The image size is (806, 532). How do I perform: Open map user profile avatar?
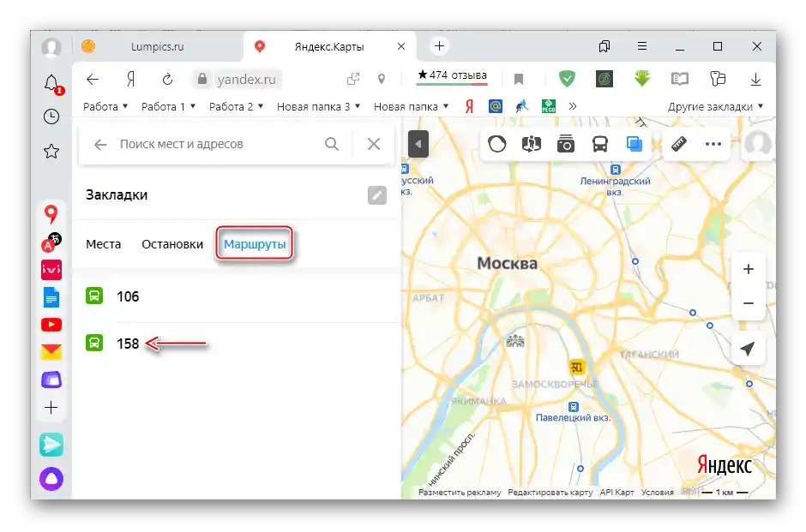(758, 144)
